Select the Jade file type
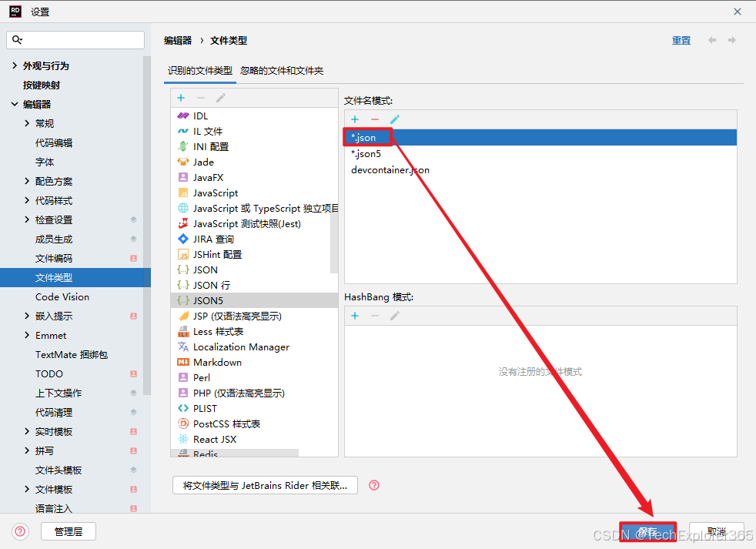Image resolution: width=756 pixels, height=549 pixels. tap(253, 162)
